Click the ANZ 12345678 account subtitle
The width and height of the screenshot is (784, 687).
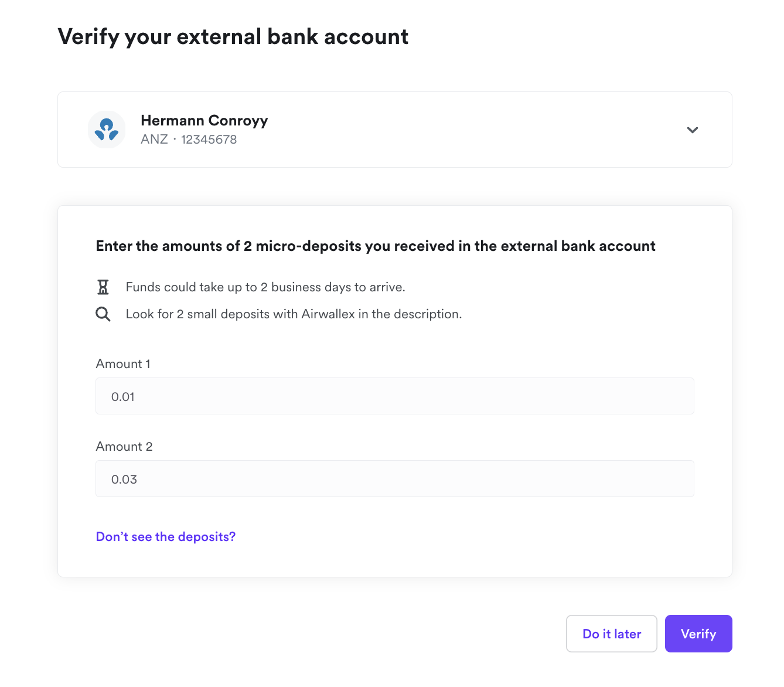pyautogui.click(x=189, y=140)
